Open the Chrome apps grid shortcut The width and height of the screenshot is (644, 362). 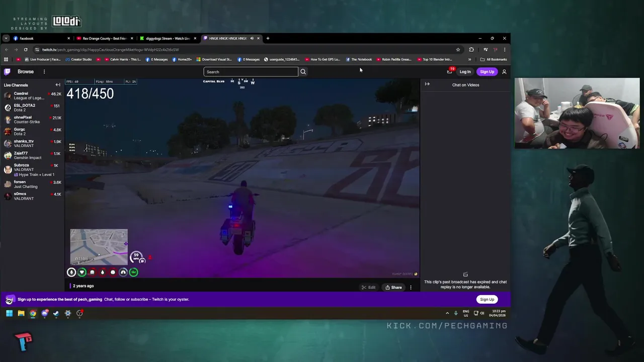click(x=6, y=59)
